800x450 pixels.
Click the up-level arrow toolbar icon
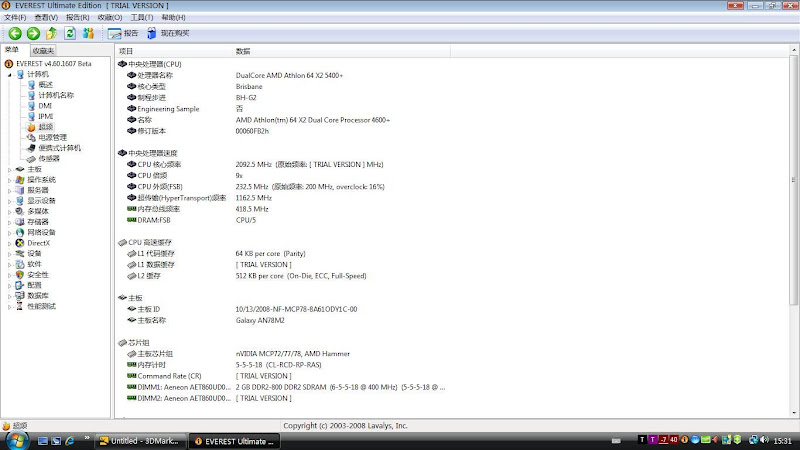pyautogui.click(x=52, y=34)
